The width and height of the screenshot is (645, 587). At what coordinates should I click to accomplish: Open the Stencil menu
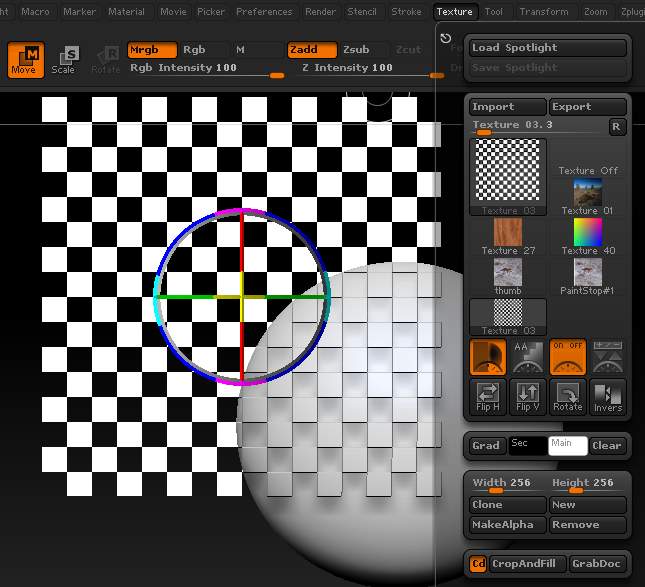[x=362, y=12]
